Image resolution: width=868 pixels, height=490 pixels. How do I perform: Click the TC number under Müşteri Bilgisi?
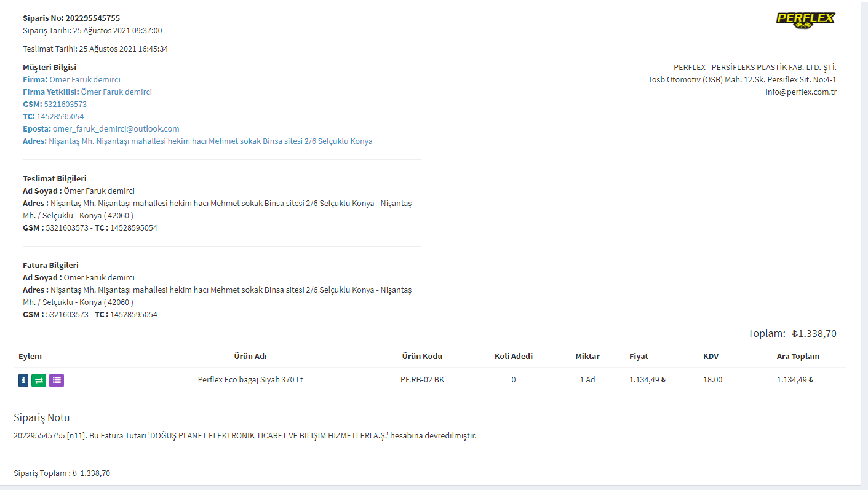[60, 117]
